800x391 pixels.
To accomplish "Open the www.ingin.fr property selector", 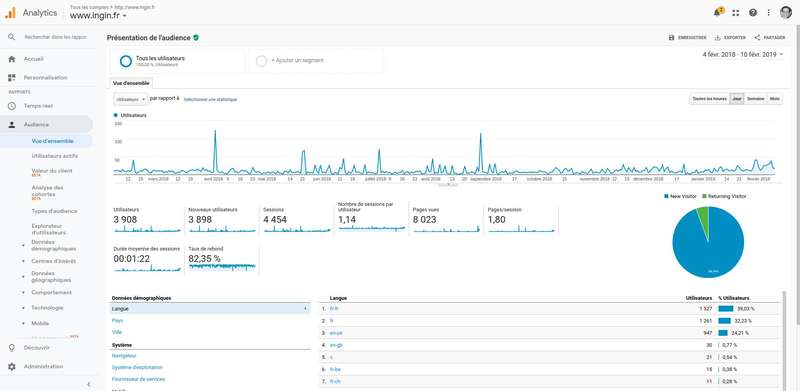I will 98,16.
